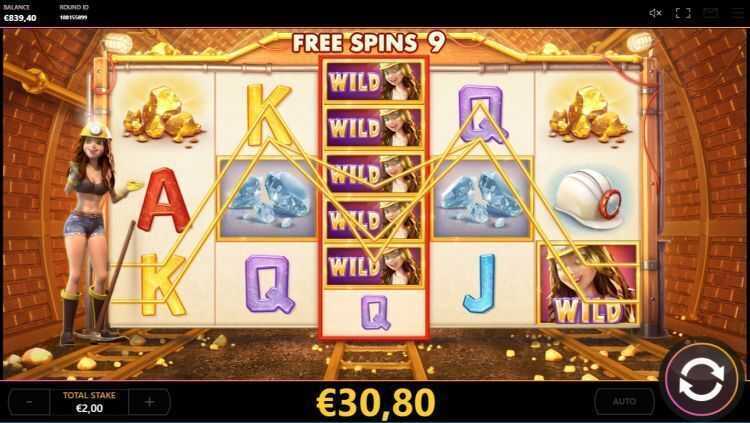Click the €30,80 win amount
The height and width of the screenshot is (423, 750).
(376, 402)
